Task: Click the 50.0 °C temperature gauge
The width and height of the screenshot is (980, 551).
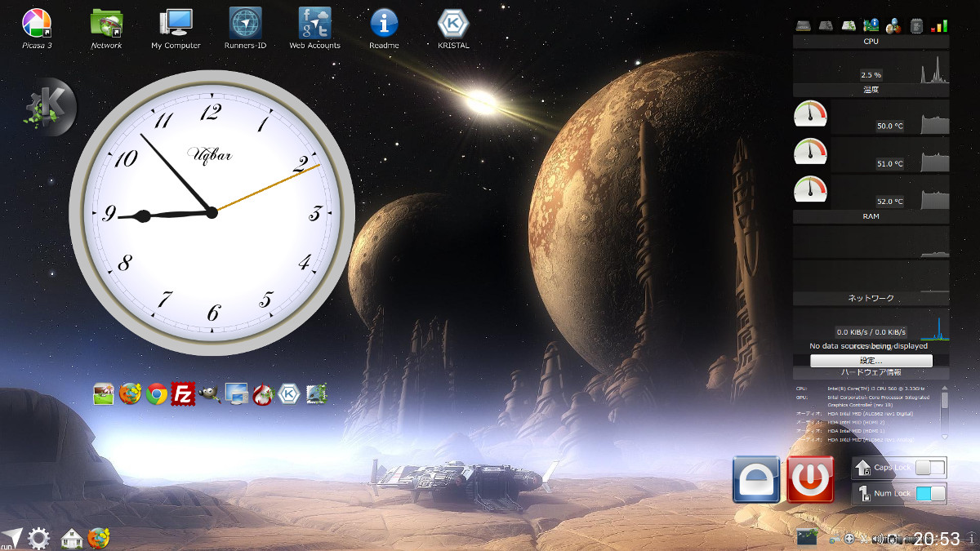Action: (811, 114)
